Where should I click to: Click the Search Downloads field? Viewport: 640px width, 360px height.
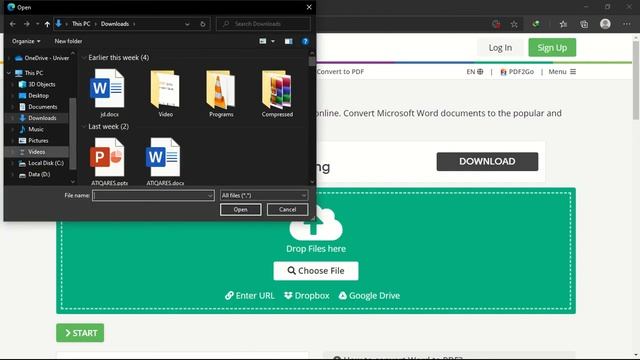(x=263, y=24)
